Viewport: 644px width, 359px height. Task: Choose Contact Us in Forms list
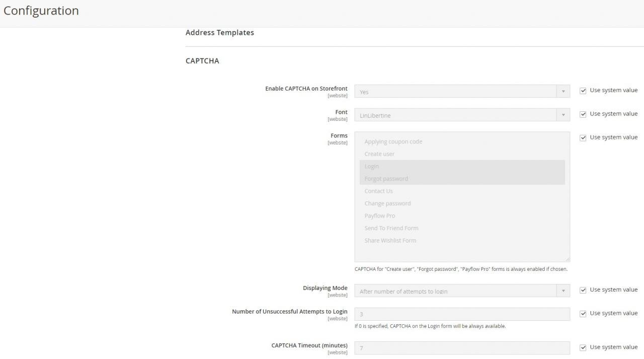pyautogui.click(x=378, y=191)
